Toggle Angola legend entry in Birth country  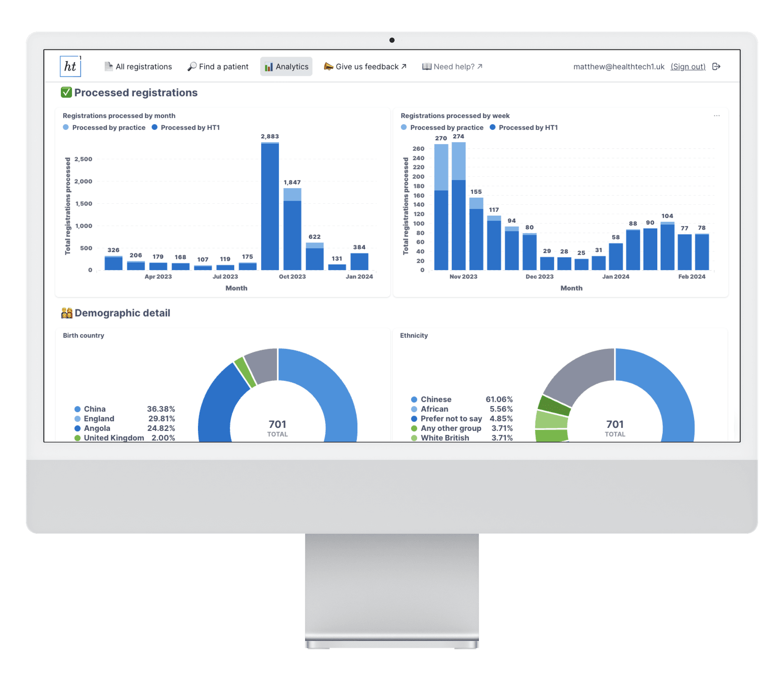(124, 428)
